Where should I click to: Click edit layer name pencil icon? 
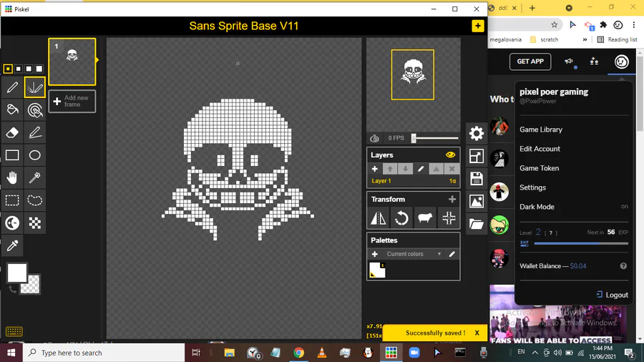[x=421, y=169]
